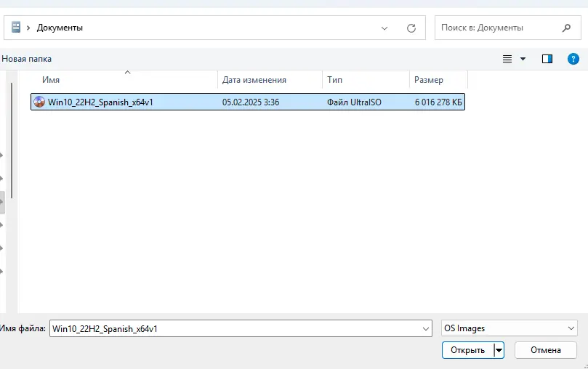The height and width of the screenshot is (369, 588).
Task: Click the date 05.02.2025 3:36
Action: [251, 102]
